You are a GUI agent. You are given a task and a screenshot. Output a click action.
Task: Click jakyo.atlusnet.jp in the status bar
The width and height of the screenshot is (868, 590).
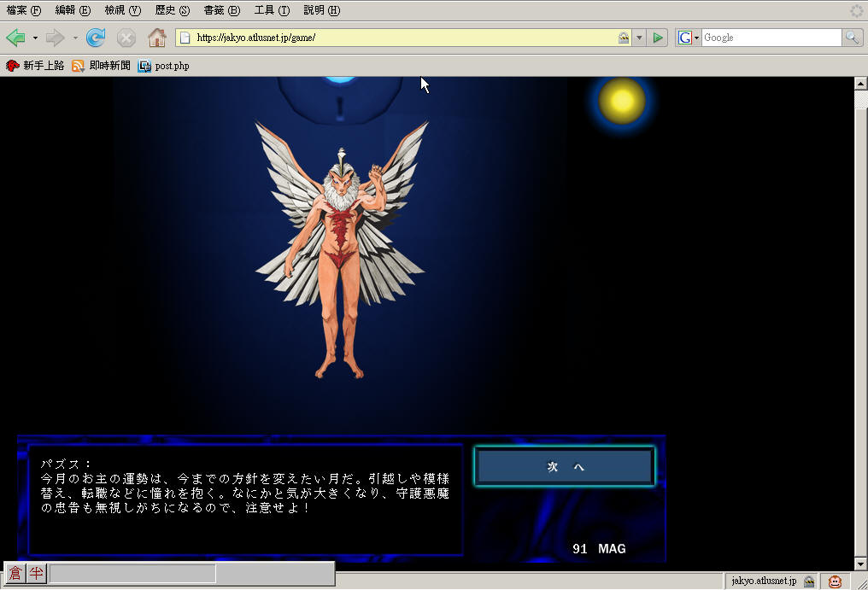pos(764,581)
